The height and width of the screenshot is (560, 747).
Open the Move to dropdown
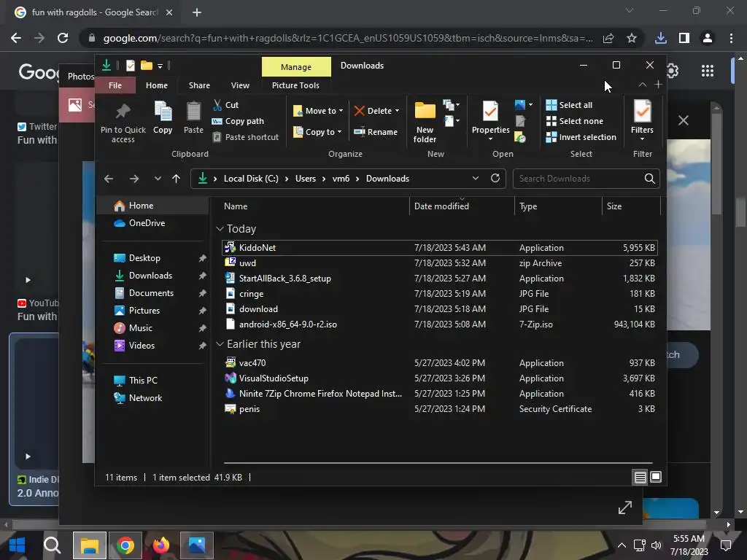318,111
